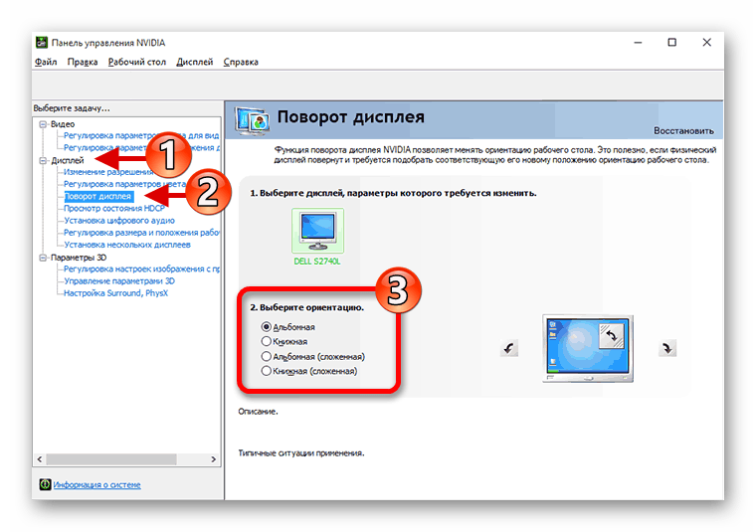Open Просмотр состояния HDCP task
This screenshot has height=532, width=756.
pyautogui.click(x=114, y=208)
